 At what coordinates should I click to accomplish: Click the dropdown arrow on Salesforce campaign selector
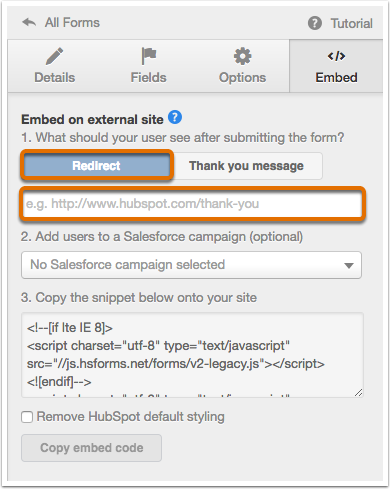349,266
